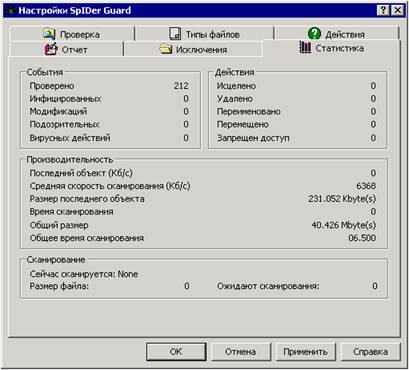This screenshot has height=370, width=409.
Task: Click the Проверено count value 212
Action: [x=181, y=86]
